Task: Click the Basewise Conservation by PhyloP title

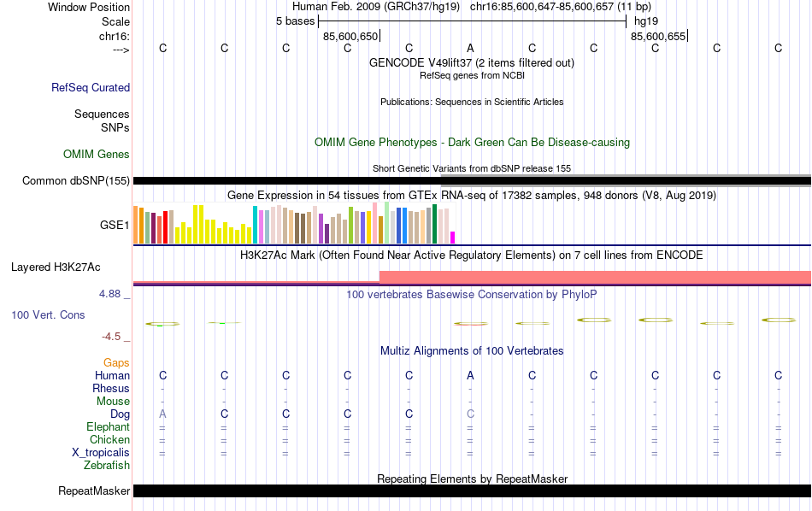Action: point(472,295)
